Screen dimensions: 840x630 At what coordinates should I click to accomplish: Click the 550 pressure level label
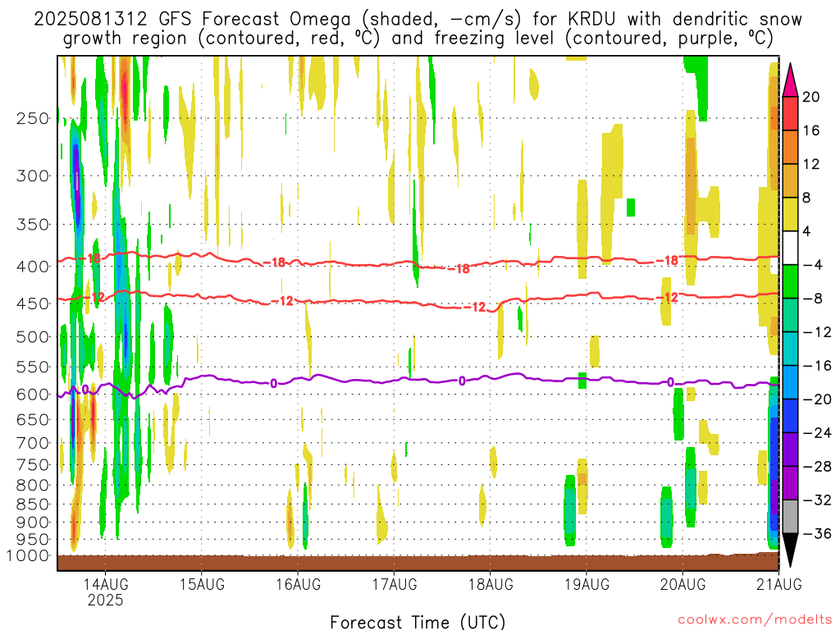tap(33, 367)
